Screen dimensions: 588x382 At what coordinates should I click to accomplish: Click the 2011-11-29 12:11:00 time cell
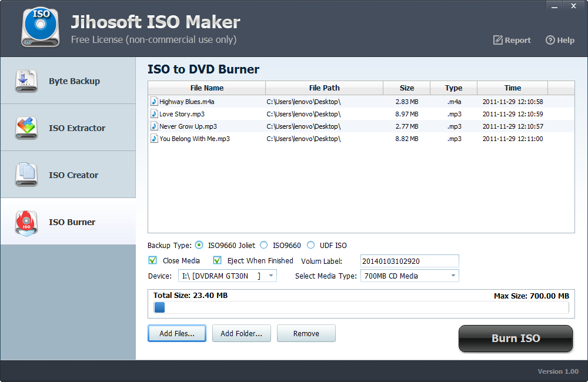point(513,139)
